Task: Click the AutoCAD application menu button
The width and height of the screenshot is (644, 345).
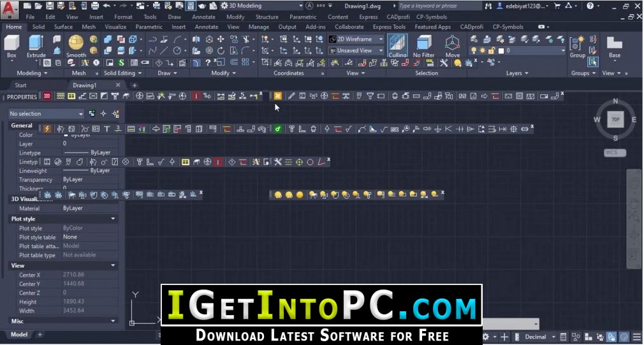Action: [10, 9]
